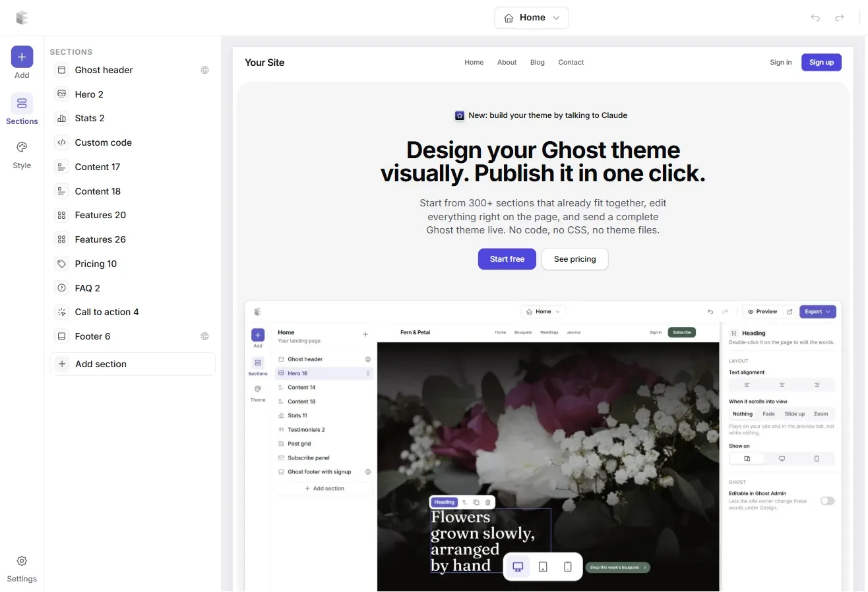Switch to tablet preview mode

543,566
